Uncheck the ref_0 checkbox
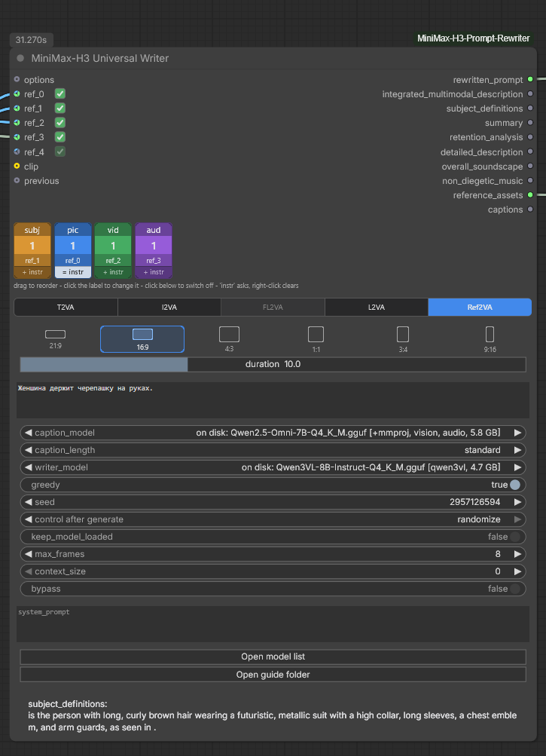 coord(59,93)
